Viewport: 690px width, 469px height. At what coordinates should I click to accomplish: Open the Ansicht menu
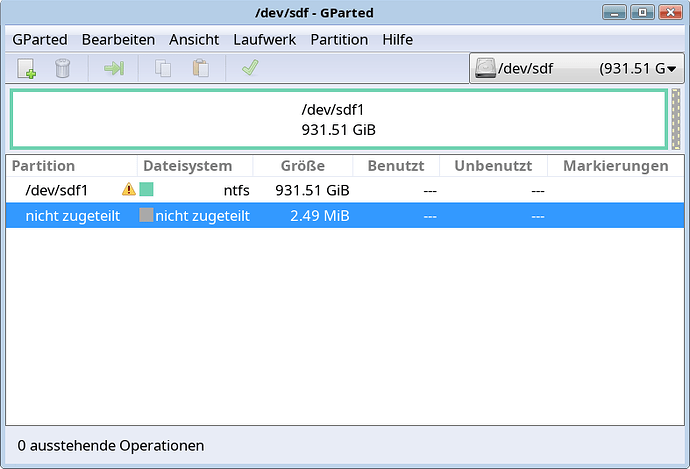[x=194, y=40]
